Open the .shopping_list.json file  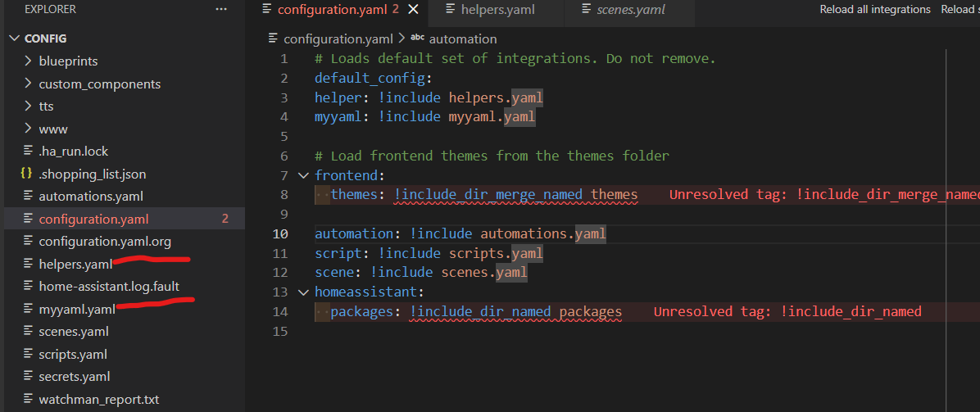coord(92,174)
